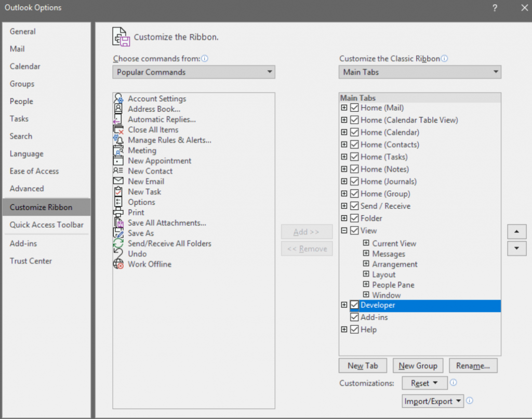Open the Calendar options category
Image resolution: width=532 pixels, height=419 pixels.
[46, 66]
